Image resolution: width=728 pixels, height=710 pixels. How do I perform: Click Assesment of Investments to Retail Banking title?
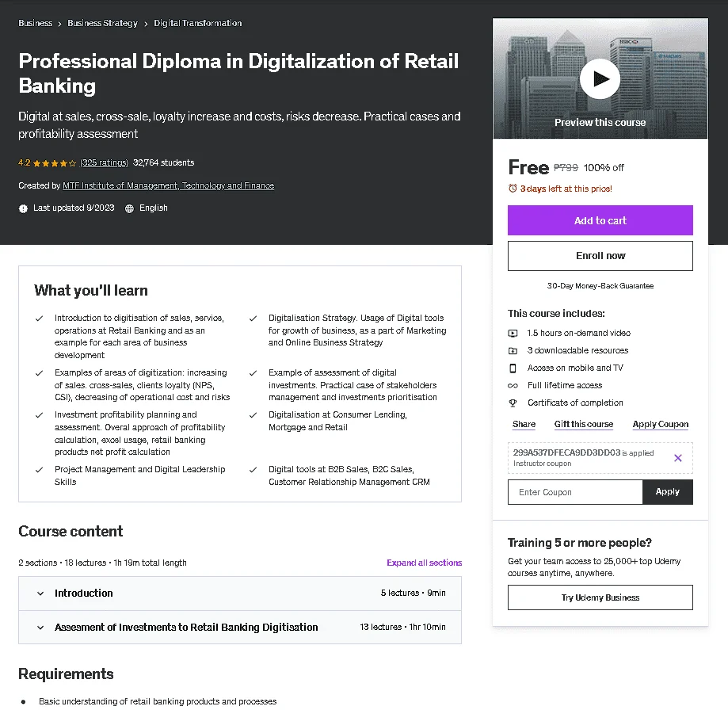pos(186,628)
